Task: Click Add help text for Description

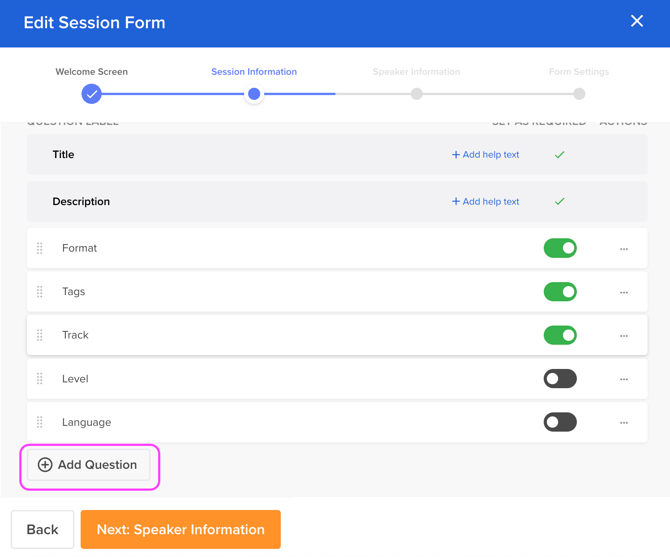Action: (x=485, y=201)
